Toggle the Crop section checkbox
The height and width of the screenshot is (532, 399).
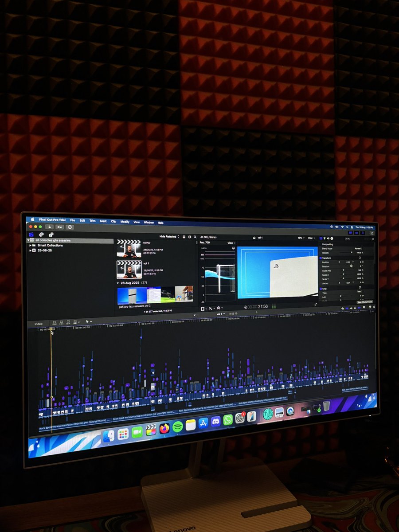pyautogui.click(x=321, y=289)
